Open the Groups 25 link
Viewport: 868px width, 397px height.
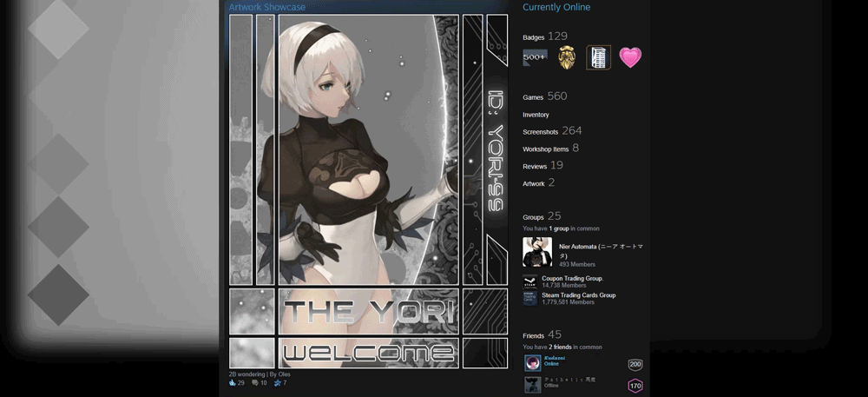(542, 216)
